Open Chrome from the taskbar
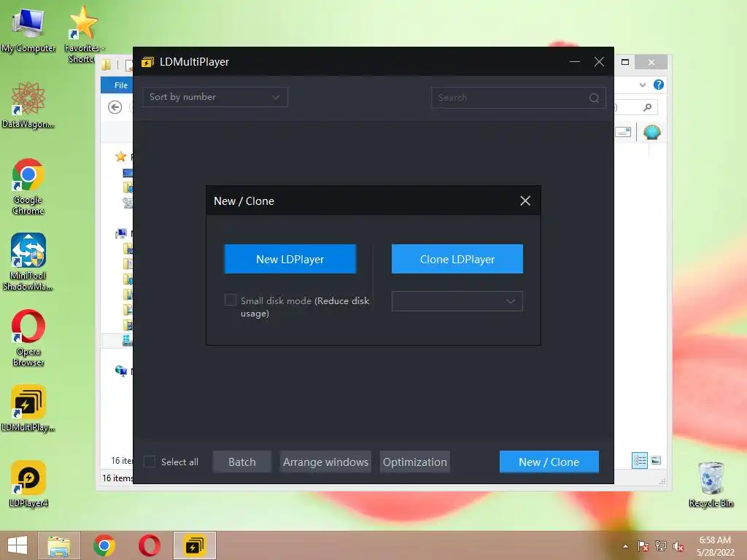This screenshot has width=747, height=560. [104, 545]
